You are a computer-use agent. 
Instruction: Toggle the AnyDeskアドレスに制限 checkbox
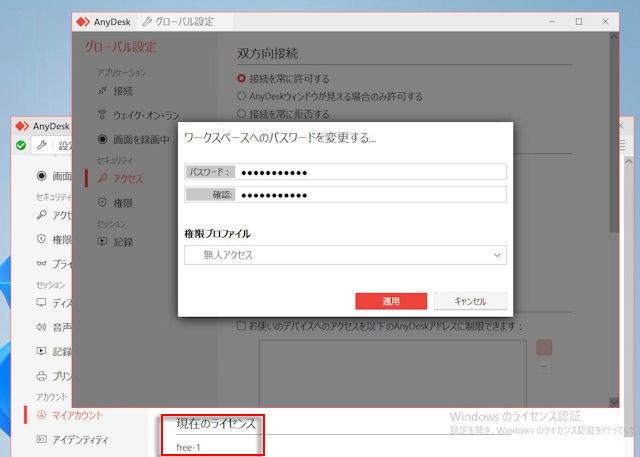(241, 326)
